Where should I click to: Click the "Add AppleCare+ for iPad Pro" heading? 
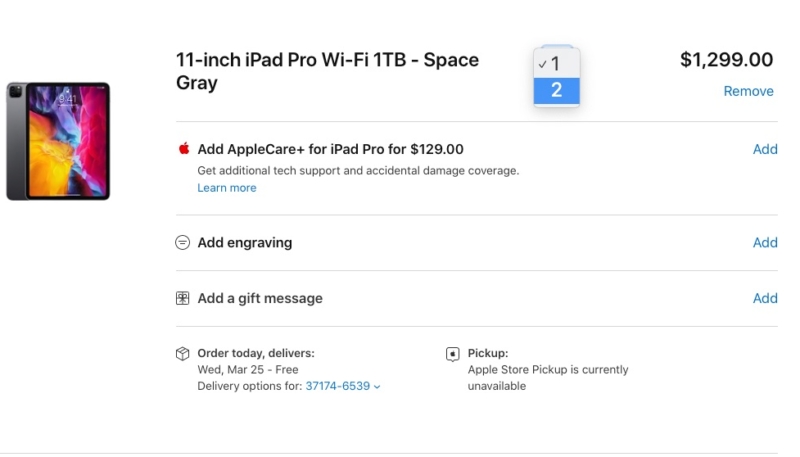coord(330,149)
